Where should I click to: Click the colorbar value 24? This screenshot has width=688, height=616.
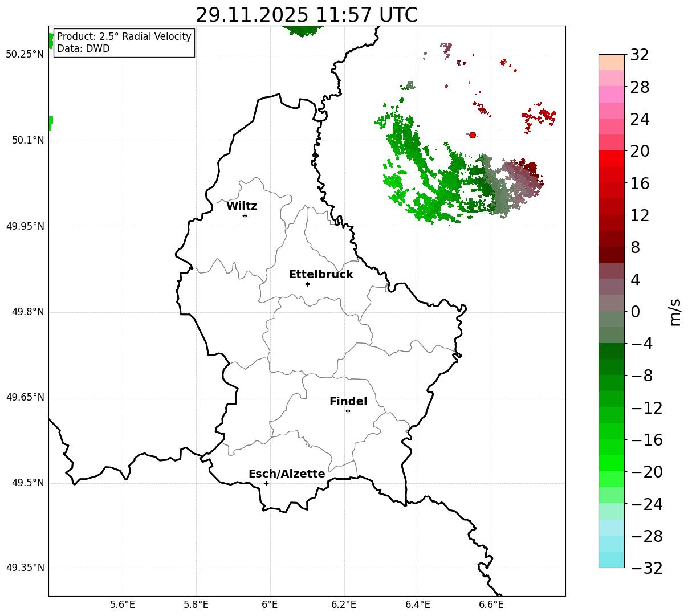[x=640, y=120]
